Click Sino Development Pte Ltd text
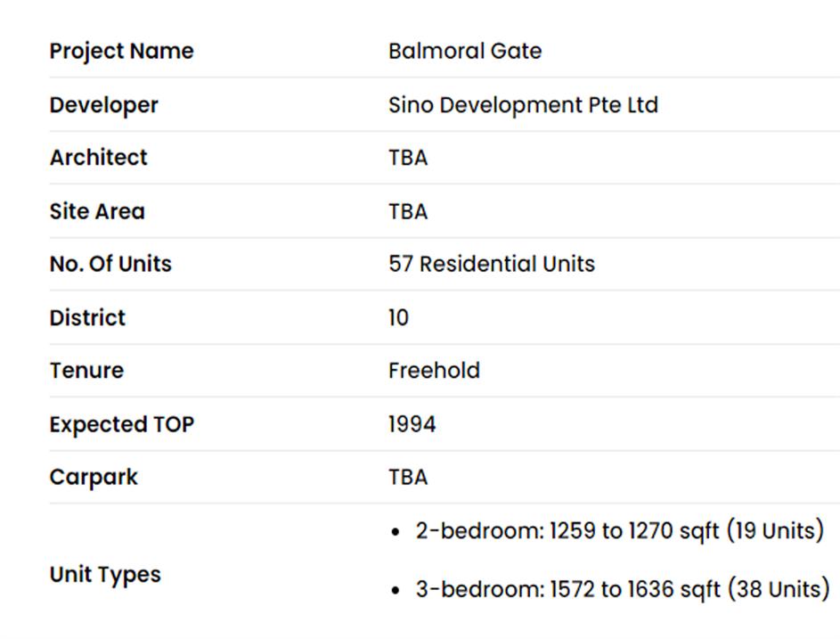Viewport: 840px width, 639px height. click(523, 104)
